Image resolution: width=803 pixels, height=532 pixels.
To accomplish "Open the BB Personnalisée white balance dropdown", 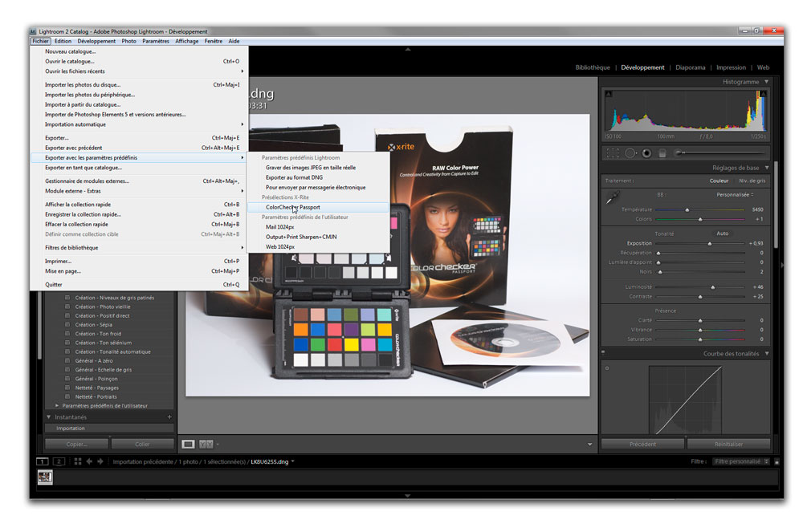I will pos(735,194).
